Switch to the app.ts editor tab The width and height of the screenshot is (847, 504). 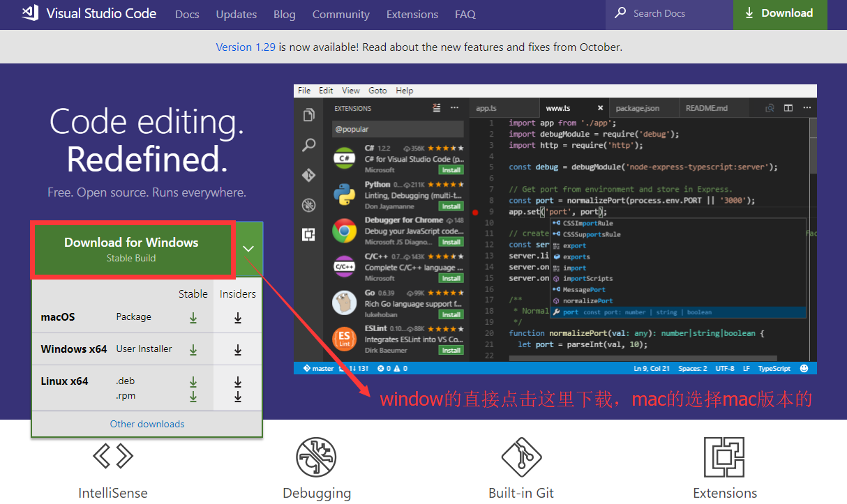486,108
